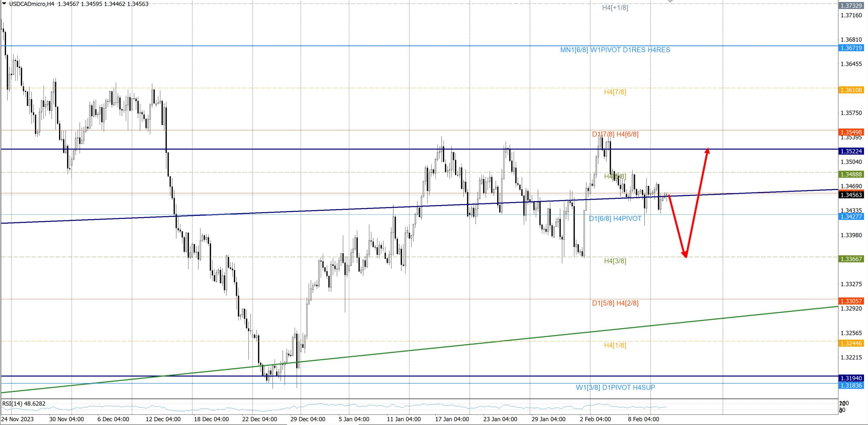The width and height of the screenshot is (868, 425).
Task: Select the W1[3/8] D1PIVOT H4SUP label
Action: [x=615, y=387]
